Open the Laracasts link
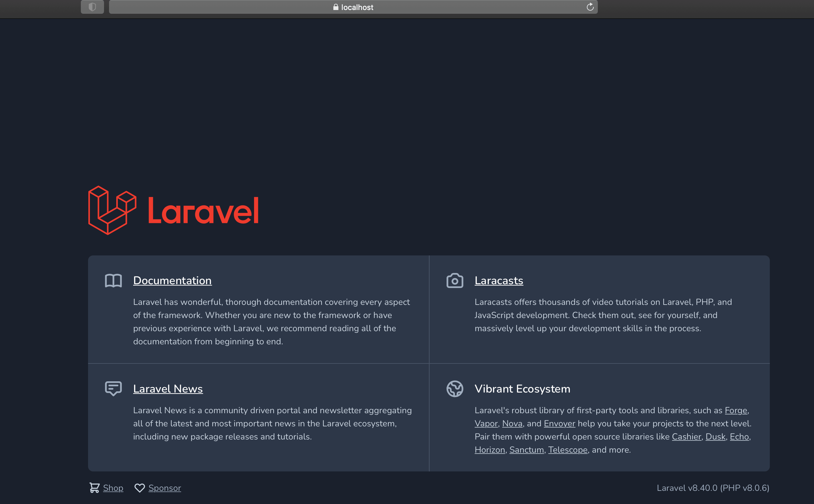Screen dimensions: 814x504 (499, 280)
